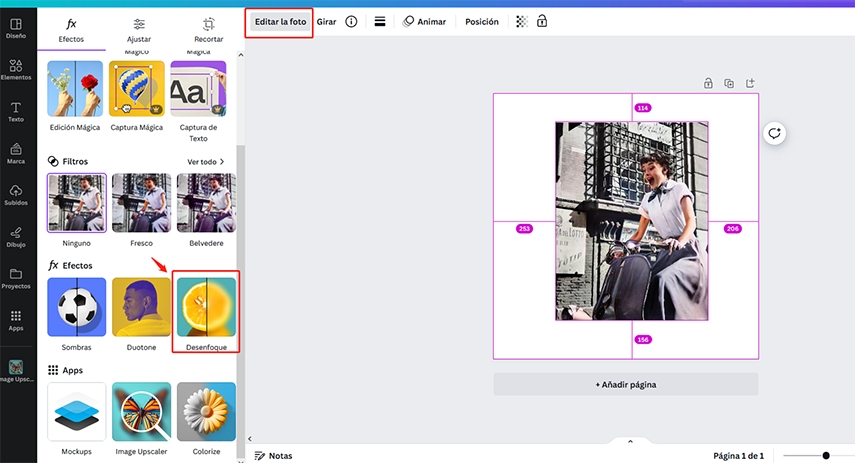
Task: Open the Elementos sidebar panel
Action: pyautogui.click(x=16, y=70)
